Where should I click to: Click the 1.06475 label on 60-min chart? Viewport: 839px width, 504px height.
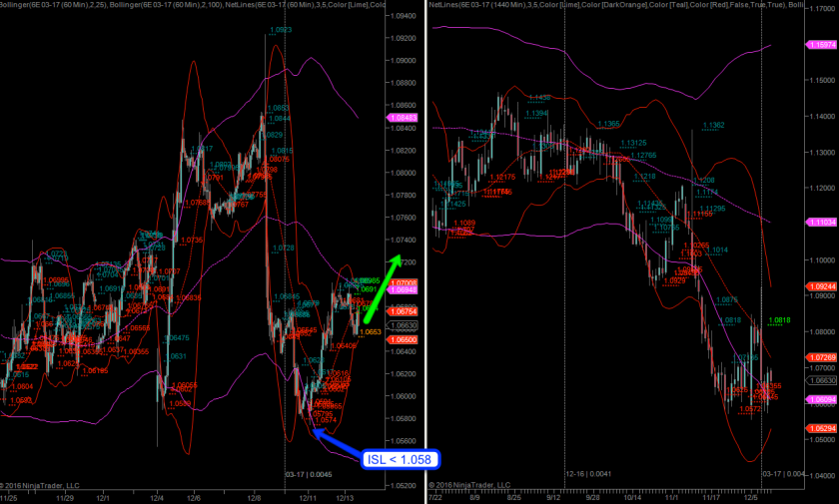(x=177, y=338)
